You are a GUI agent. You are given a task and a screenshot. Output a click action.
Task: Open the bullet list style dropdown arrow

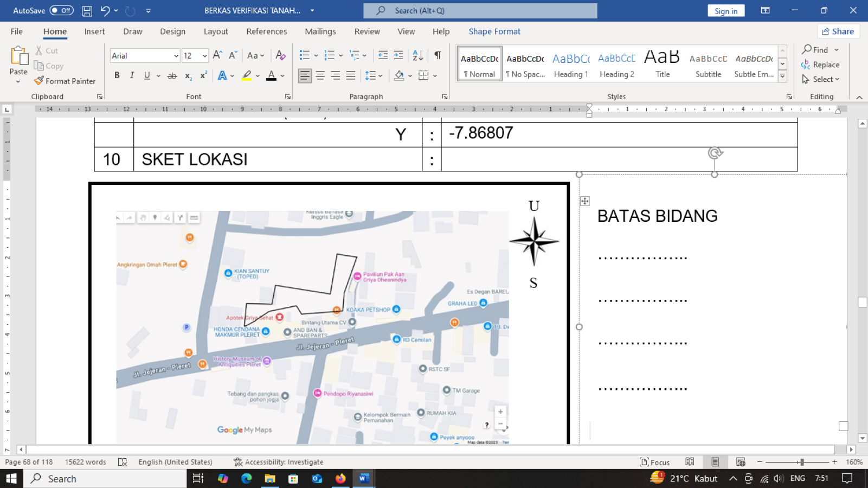coord(316,55)
